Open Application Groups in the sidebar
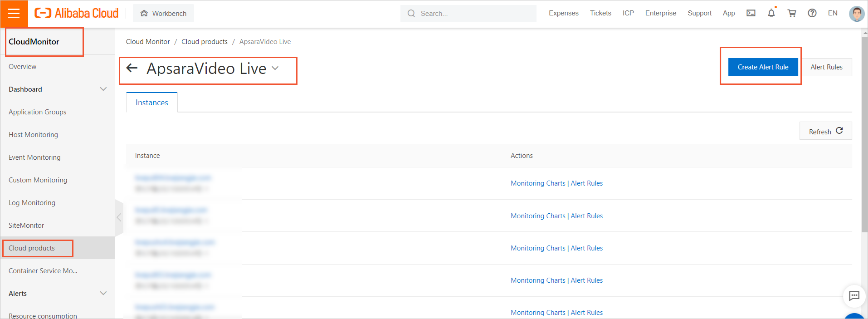 click(38, 112)
